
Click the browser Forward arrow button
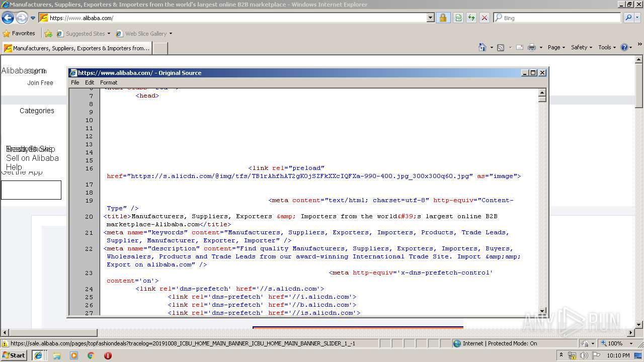22,18
